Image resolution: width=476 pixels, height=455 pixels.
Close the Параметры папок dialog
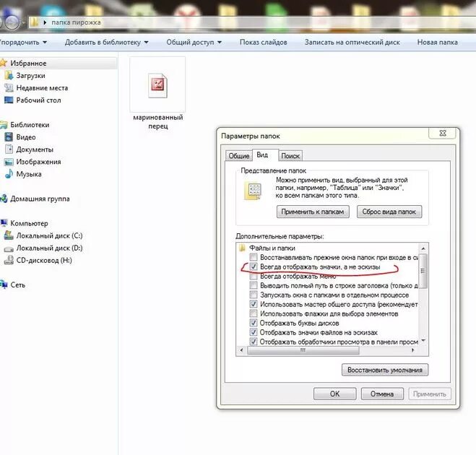(x=442, y=133)
